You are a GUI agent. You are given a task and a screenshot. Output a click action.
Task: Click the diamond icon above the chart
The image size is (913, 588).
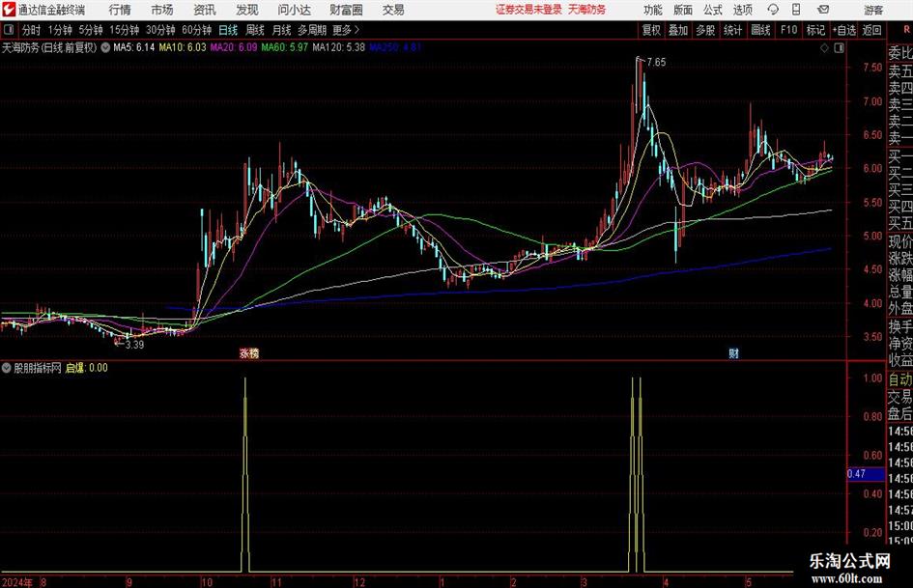pyautogui.click(x=824, y=48)
